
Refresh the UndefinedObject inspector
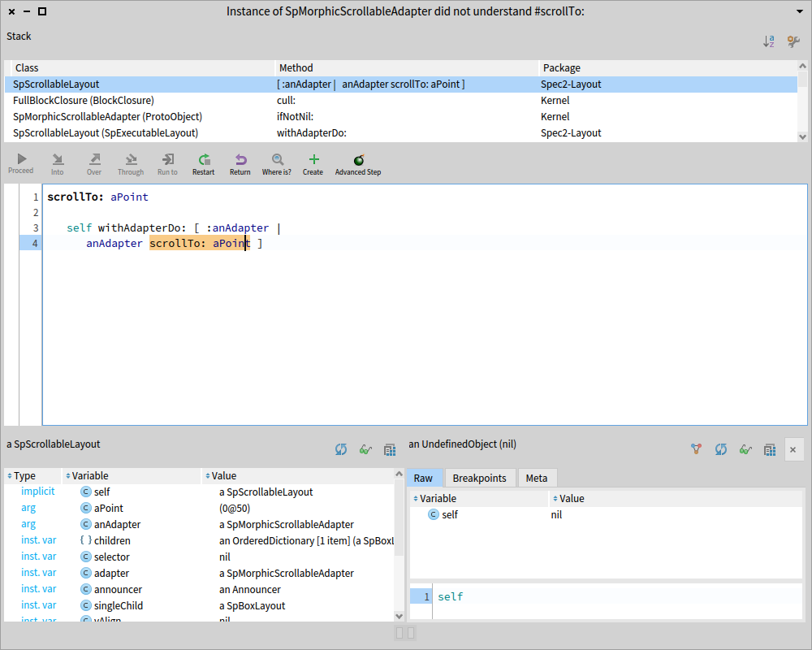pyautogui.click(x=721, y=449)
